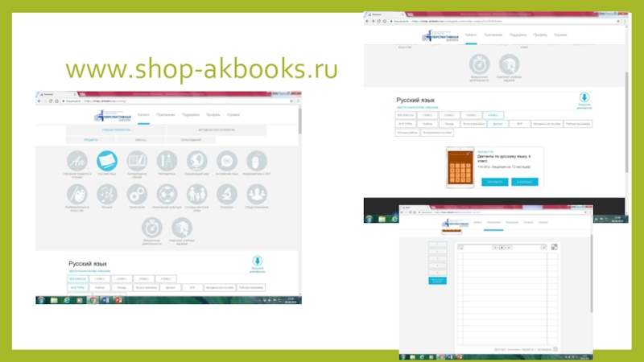The image size is (644, 362).
Task: Click the blue button below dictation number list
Action: [x=437, y=281]
